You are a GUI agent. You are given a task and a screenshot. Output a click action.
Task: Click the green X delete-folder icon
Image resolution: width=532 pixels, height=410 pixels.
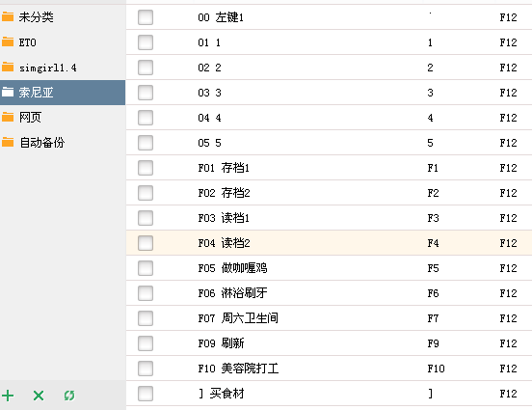pos(39,396)
